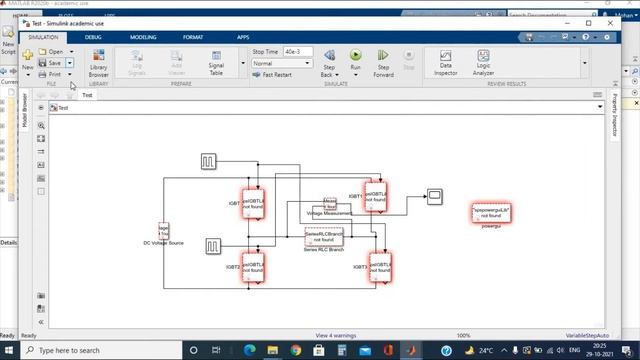
Task: Click the Fast Restart button
Action: coord(272,75)
